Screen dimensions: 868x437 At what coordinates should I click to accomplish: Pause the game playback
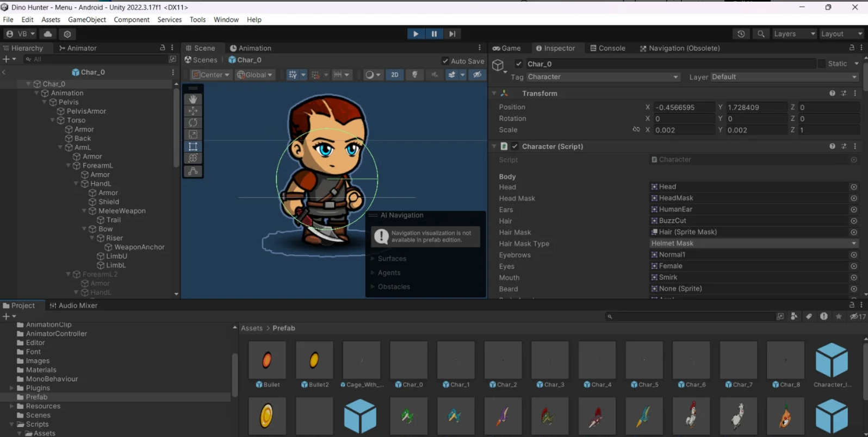433,34
